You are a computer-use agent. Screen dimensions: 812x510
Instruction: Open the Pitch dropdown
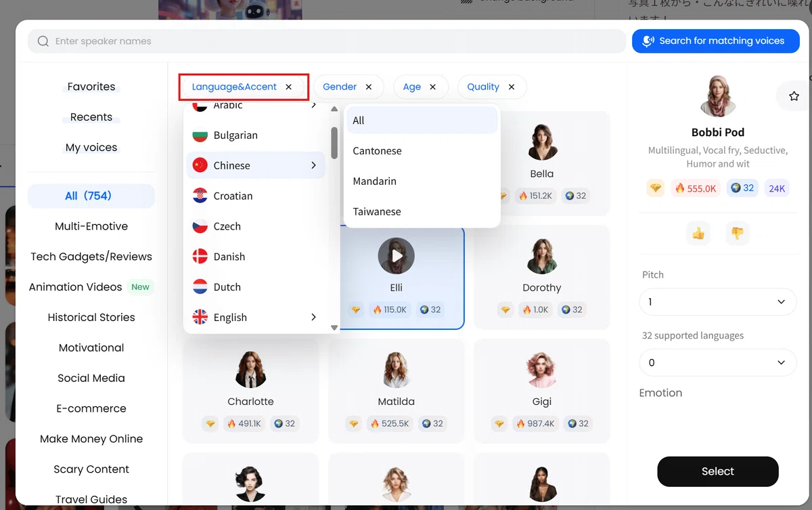click(x=718, y=301)
